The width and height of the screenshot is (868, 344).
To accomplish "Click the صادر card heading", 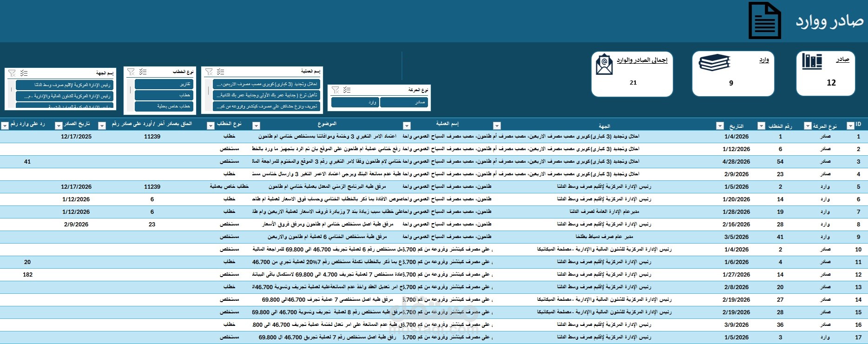I will click(x=842, y=60).
